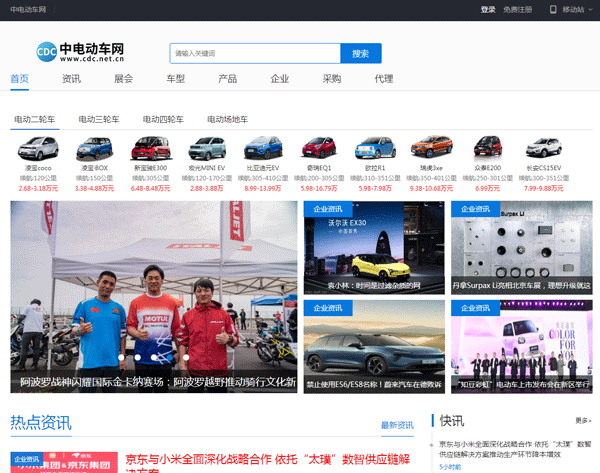The width and height of the screenshot is (600, 473).
Task: Open the main carousel racing photo
Action: 154,297
